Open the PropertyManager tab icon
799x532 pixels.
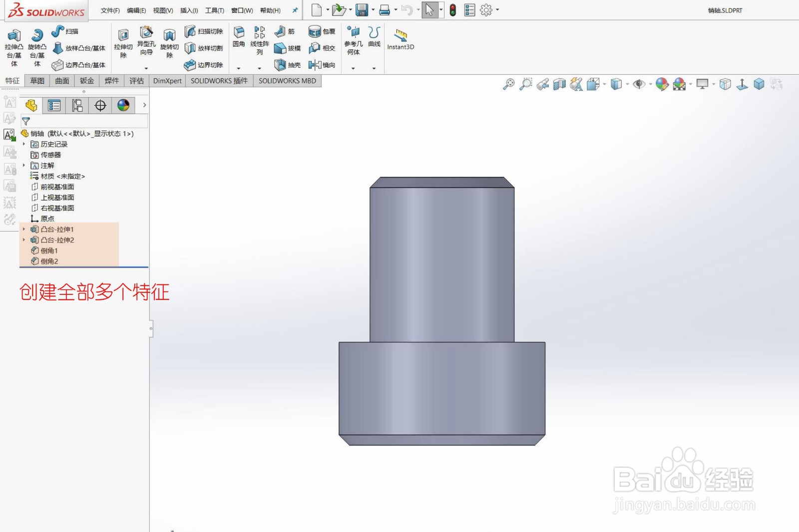coord(54,105)
